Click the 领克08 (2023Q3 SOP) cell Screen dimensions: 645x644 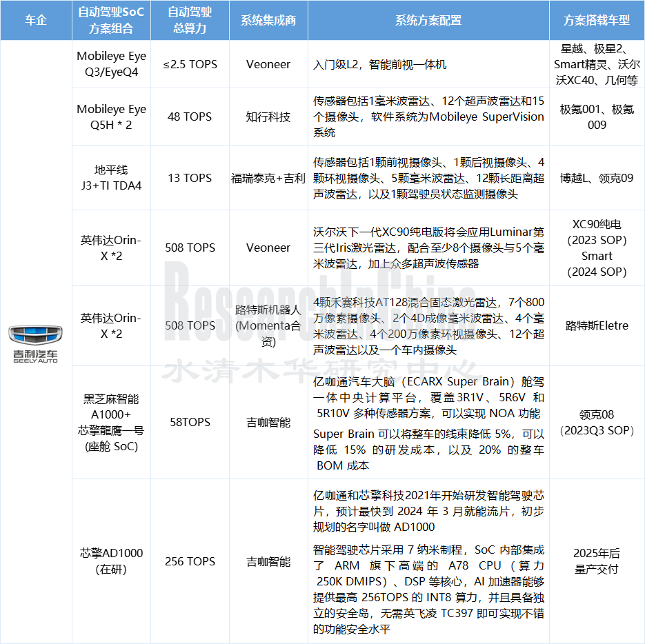(x=597, y=423)
